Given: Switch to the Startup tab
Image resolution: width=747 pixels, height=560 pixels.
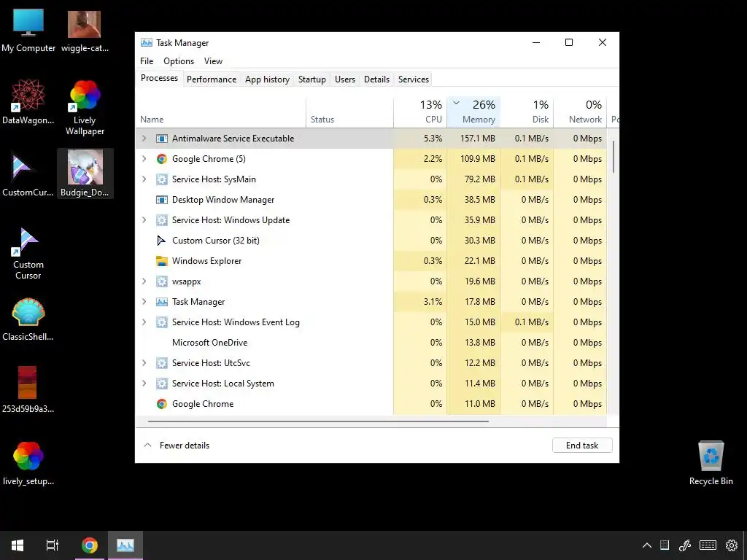Looking at the screenshot, I should [312, 79].
